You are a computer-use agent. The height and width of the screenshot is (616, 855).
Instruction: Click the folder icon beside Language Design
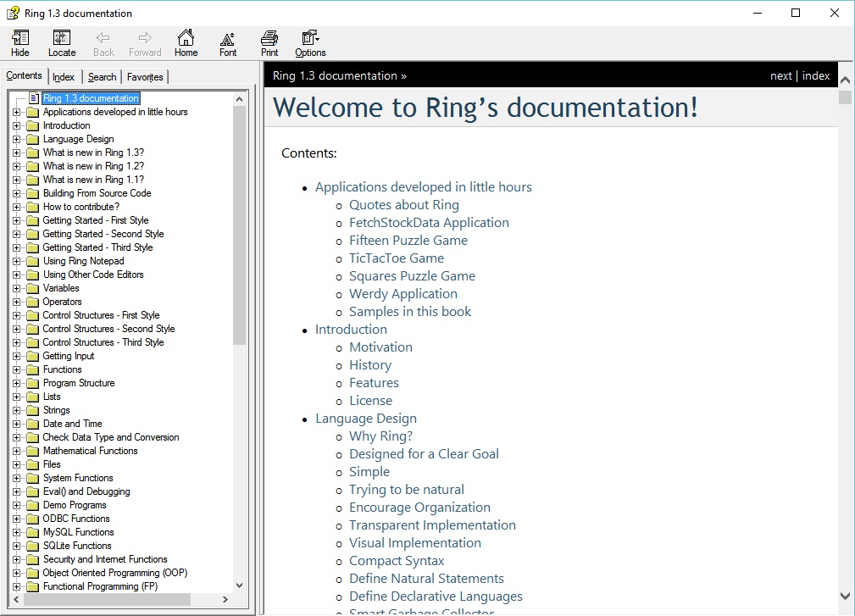tap(33, 139)
